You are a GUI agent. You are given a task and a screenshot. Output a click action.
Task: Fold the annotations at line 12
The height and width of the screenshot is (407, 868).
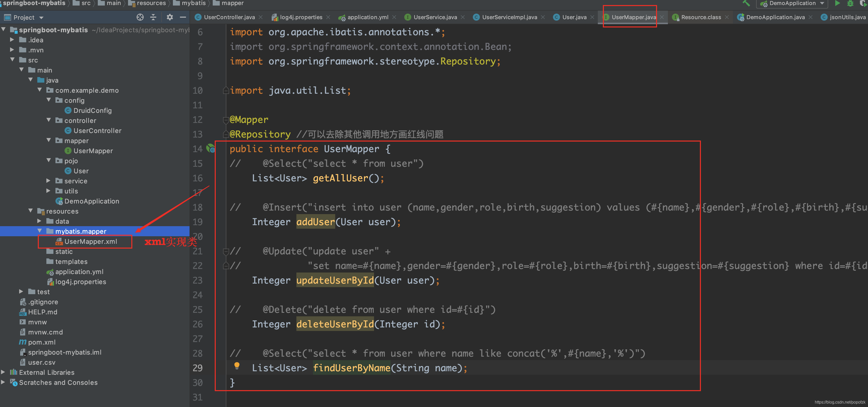[226, 120]
